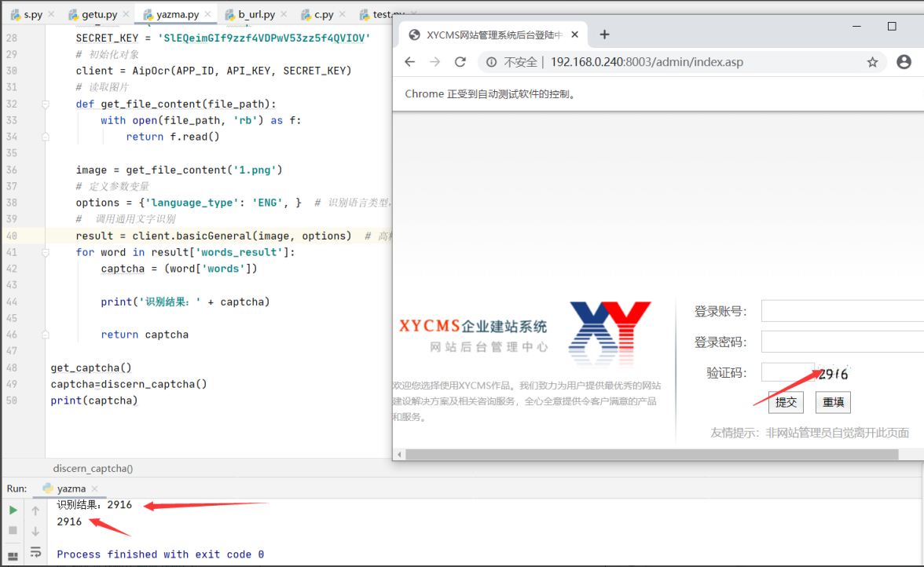The height and width of the screenshot is (567, 924).
Task: Close the XYCMS browser tab
Action: coord(574,35)
